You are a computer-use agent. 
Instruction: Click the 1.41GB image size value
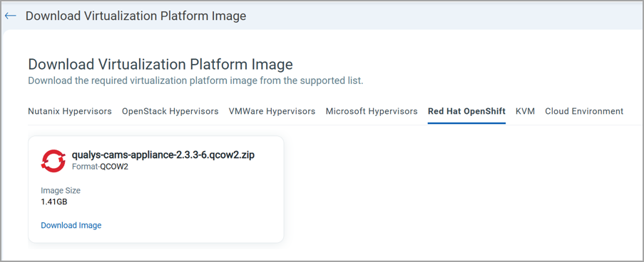(53, 201)
